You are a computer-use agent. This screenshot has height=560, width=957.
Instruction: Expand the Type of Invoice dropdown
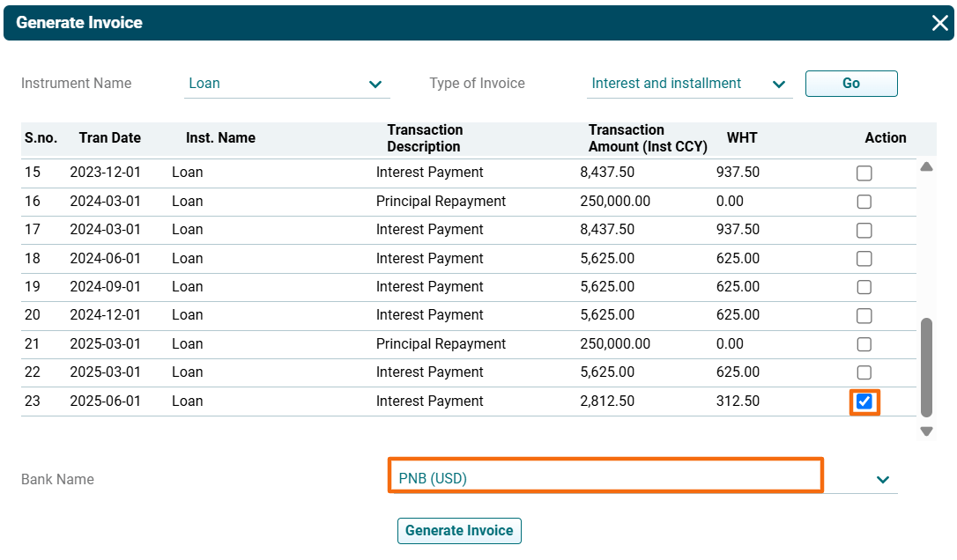pos(778,85)
